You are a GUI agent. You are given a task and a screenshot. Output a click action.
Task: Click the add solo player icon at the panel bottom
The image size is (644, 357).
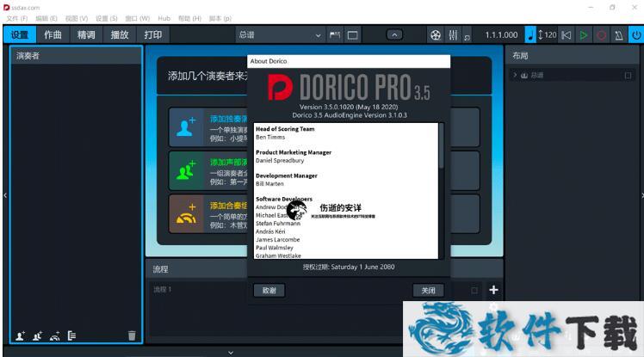pyautogui.click(x=20, y=335)
